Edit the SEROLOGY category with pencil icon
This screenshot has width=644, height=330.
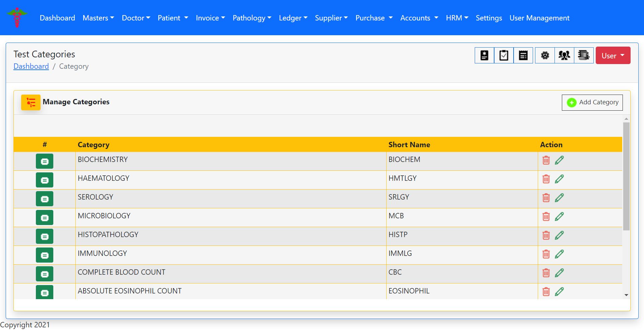point(559,198)
